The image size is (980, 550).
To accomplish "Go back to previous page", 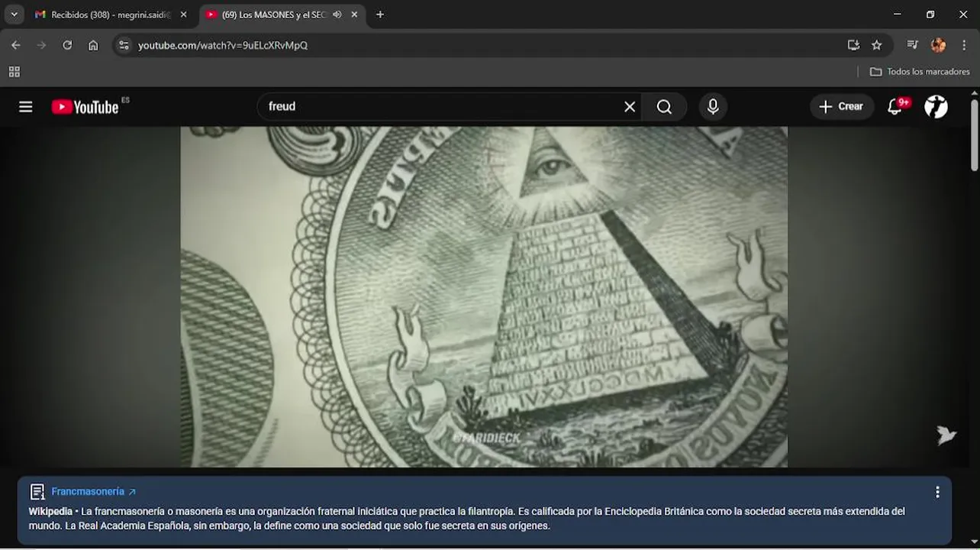I will click(15, 45).
